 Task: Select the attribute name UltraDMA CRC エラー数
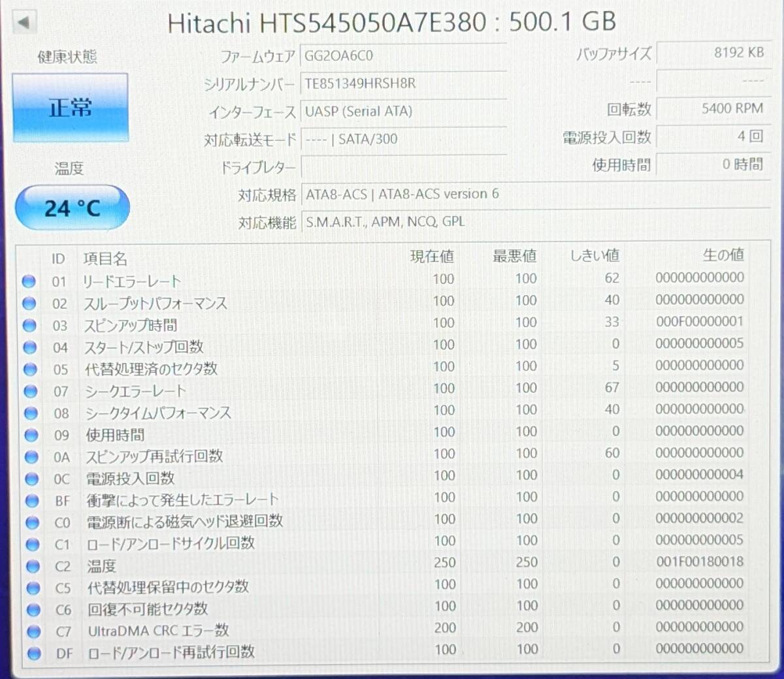tap(159, 631)
